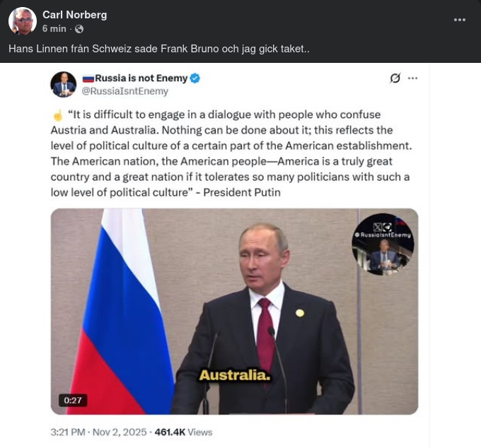Expand the tweet's three-dot more menu
The image size is (481, 448).
(413, 78)
